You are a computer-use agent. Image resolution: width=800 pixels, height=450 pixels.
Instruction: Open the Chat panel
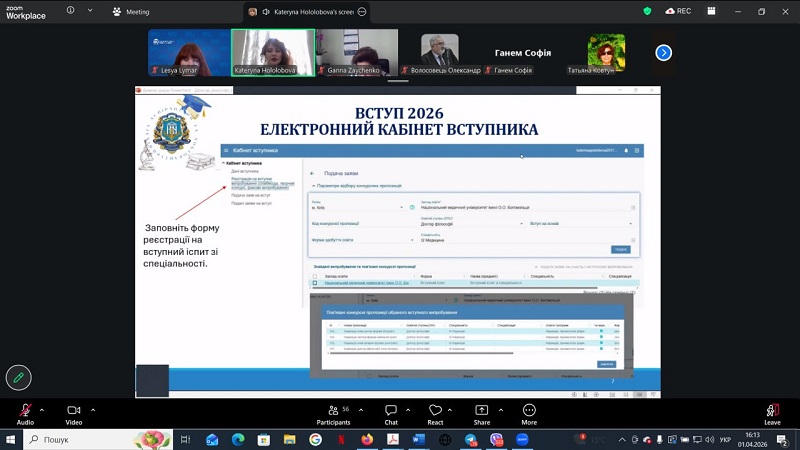[391, 410]
